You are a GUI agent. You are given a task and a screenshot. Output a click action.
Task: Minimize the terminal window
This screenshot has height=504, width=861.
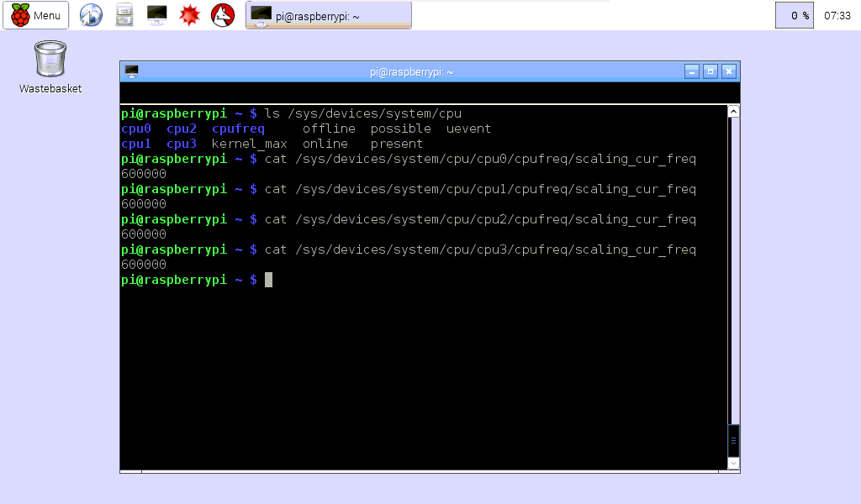[691, 71]
